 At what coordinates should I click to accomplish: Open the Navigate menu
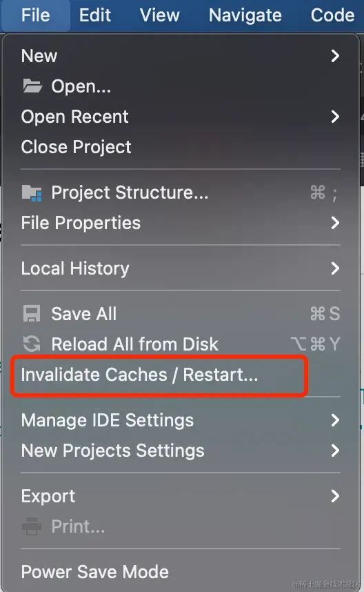(245, 15)
